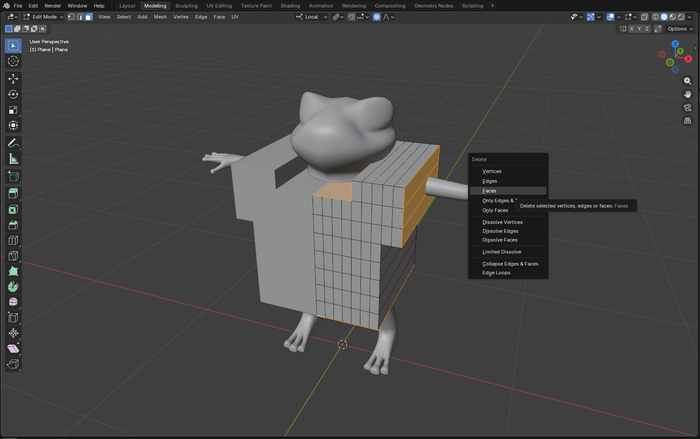Choose Faces in the Delete menu

coord(489,190)
